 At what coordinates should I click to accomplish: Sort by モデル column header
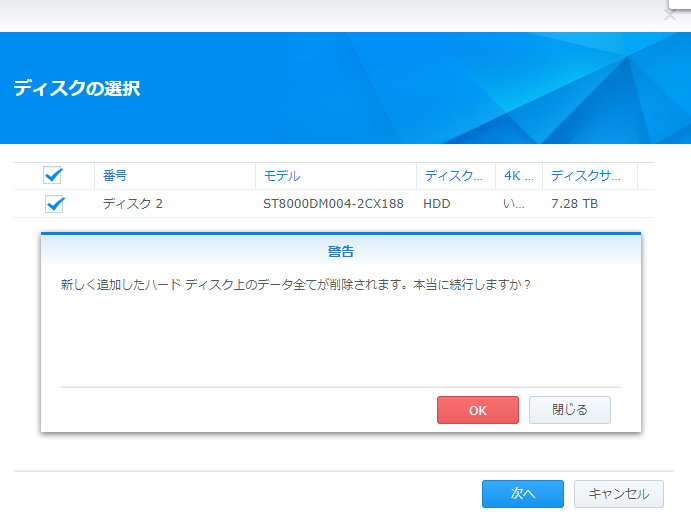(x=336, y=176)
